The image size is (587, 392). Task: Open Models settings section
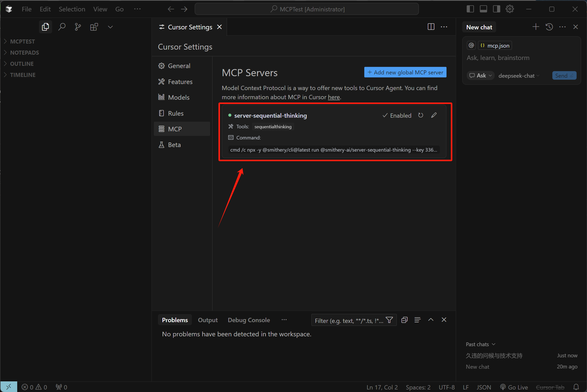click(182, 97)
